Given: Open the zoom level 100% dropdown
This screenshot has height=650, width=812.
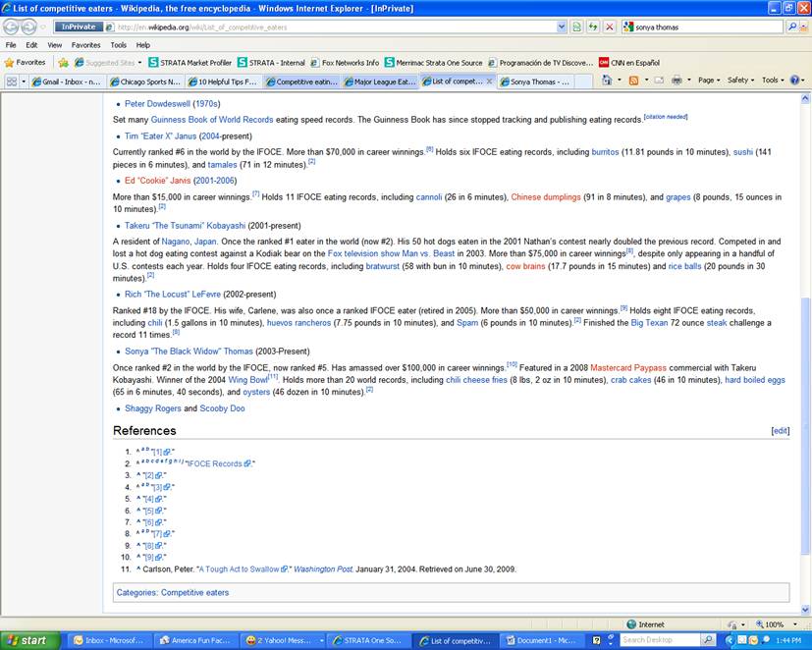Looking at the screenshot, I should click(780, 624).
